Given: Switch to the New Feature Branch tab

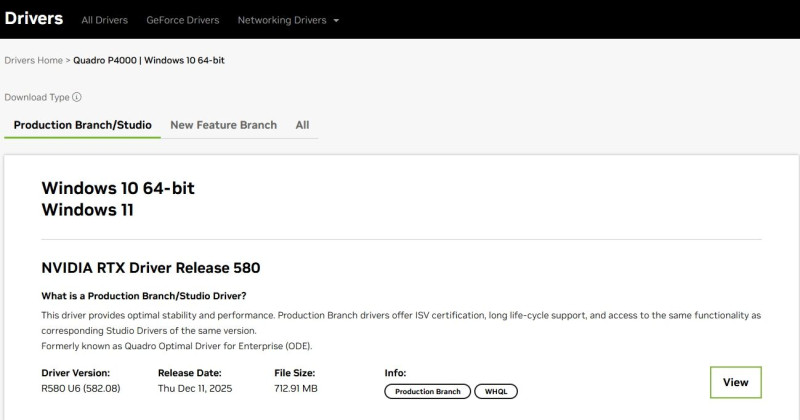Looking at the screenshot, I should point(223,125).
